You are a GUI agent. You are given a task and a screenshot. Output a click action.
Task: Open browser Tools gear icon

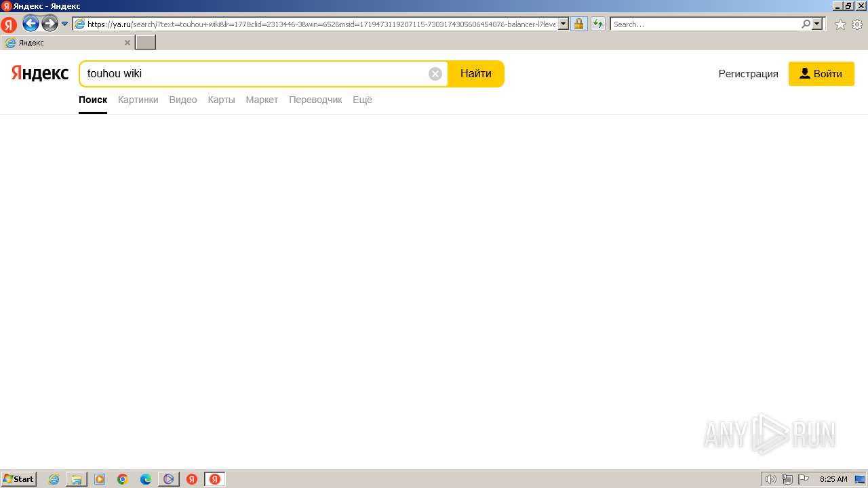tap(857, 24)
